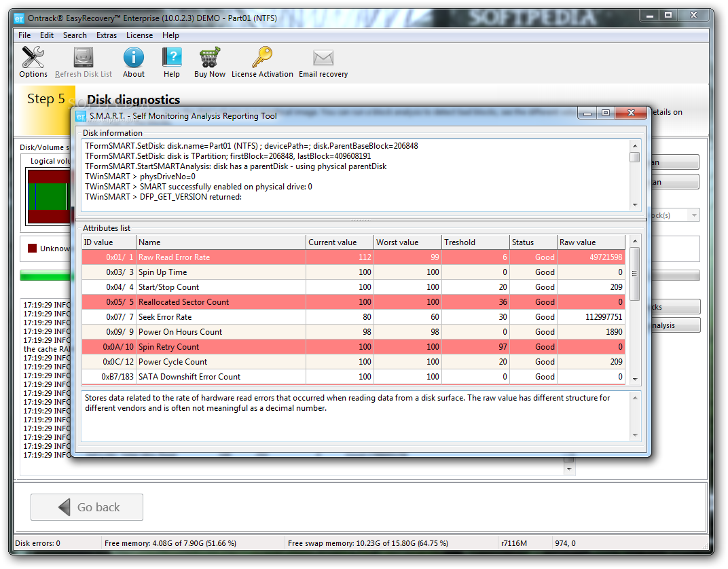
Task: Click the logical volume disk map thumbnail
Action: [49, 197]
